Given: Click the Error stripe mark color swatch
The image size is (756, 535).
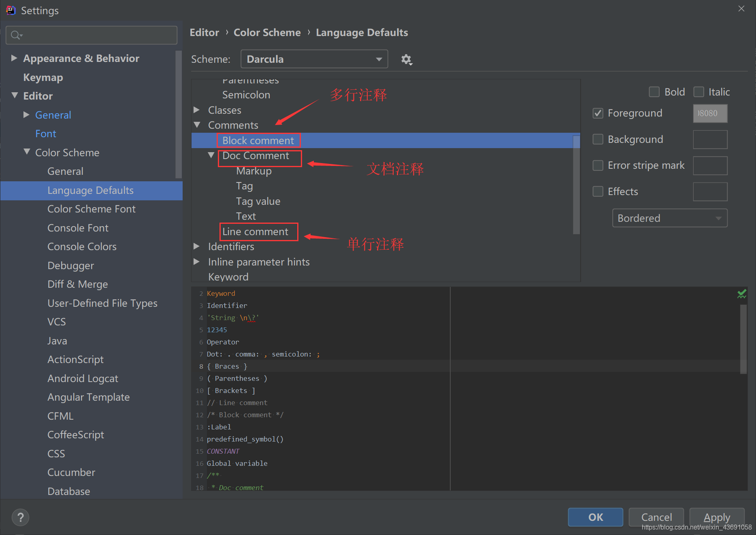Looking at the screenshot, I should tap(710, 166).
